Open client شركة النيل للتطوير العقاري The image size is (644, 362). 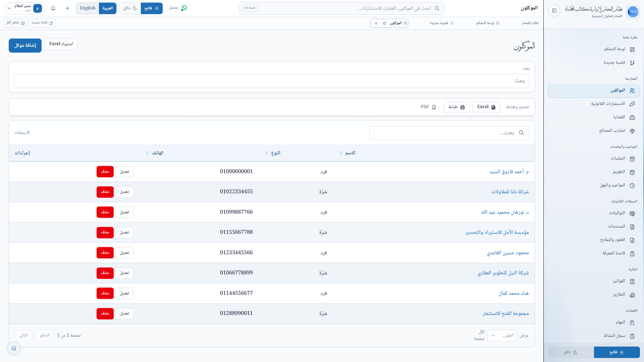click(503, 273)
